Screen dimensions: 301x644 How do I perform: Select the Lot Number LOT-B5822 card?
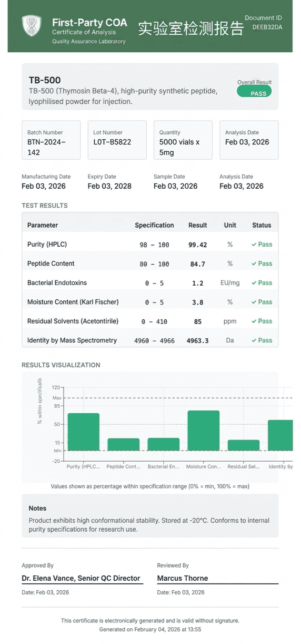[117, 140]
